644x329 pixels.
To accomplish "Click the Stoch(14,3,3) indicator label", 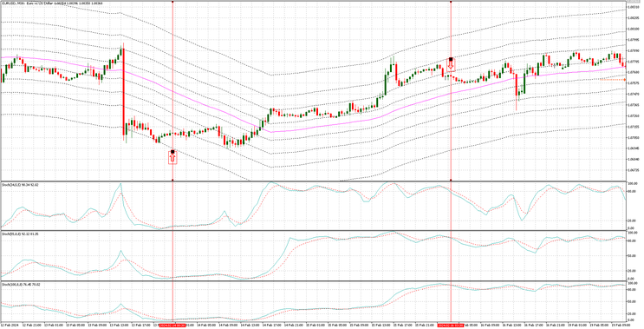I will 20,185.
